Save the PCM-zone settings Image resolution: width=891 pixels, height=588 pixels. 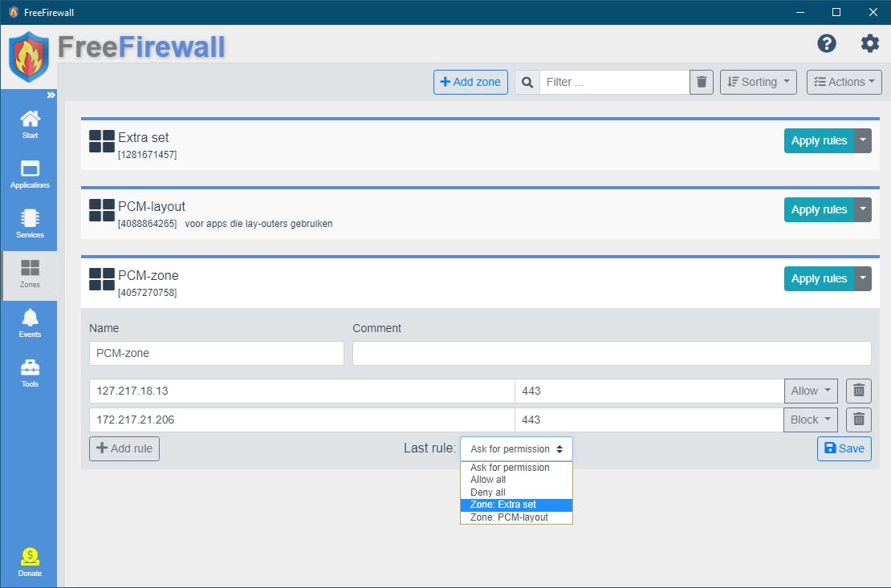pos(844,448)
